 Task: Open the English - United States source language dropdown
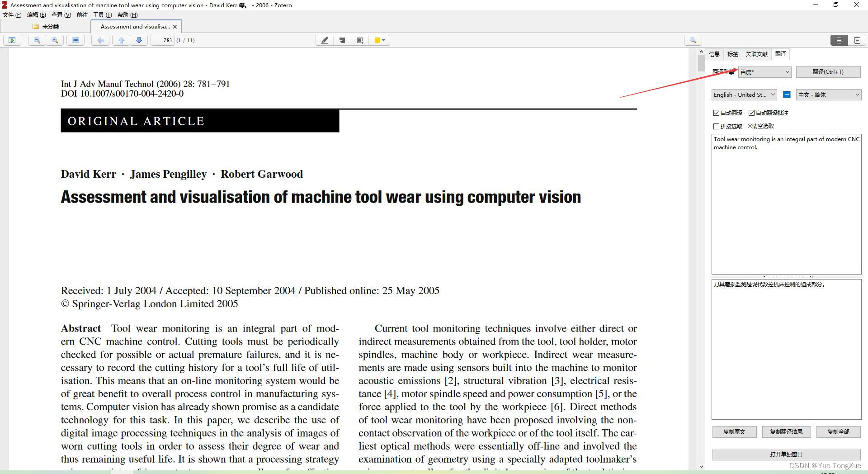point(744,95)
